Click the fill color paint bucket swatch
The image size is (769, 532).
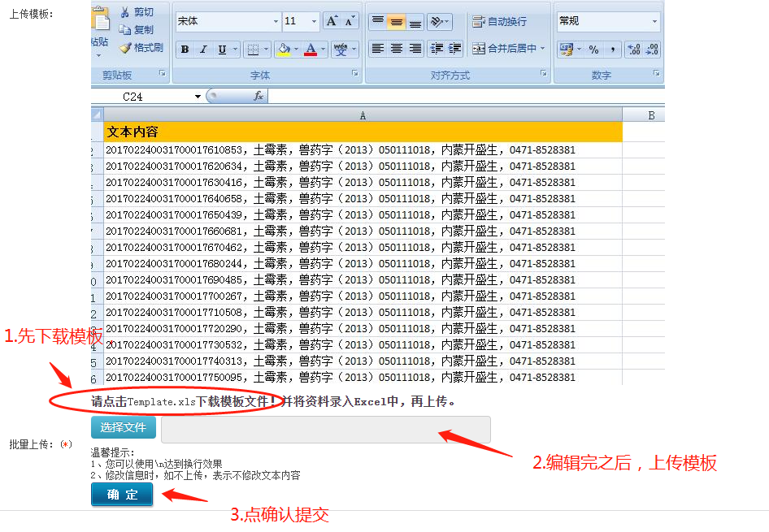pyautogui.click(x=283, y=50)
